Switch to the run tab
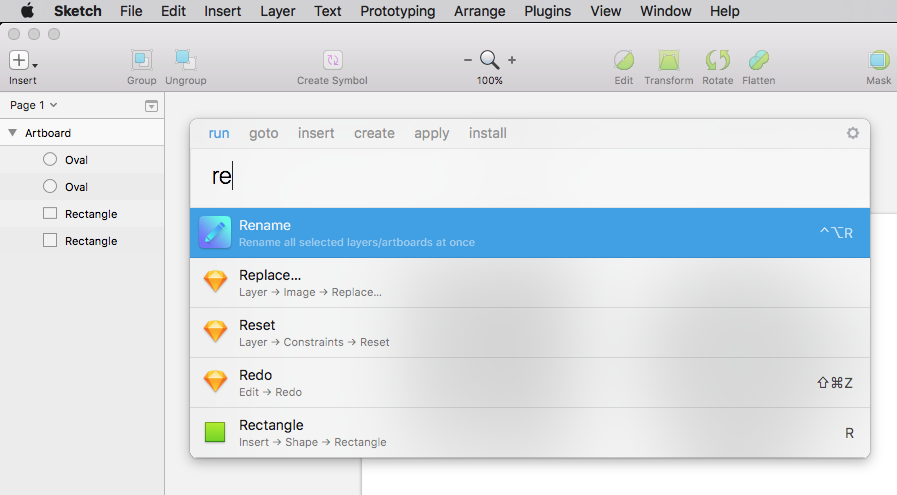Screen dimensions: 897x495 click(x=219, y=133)
